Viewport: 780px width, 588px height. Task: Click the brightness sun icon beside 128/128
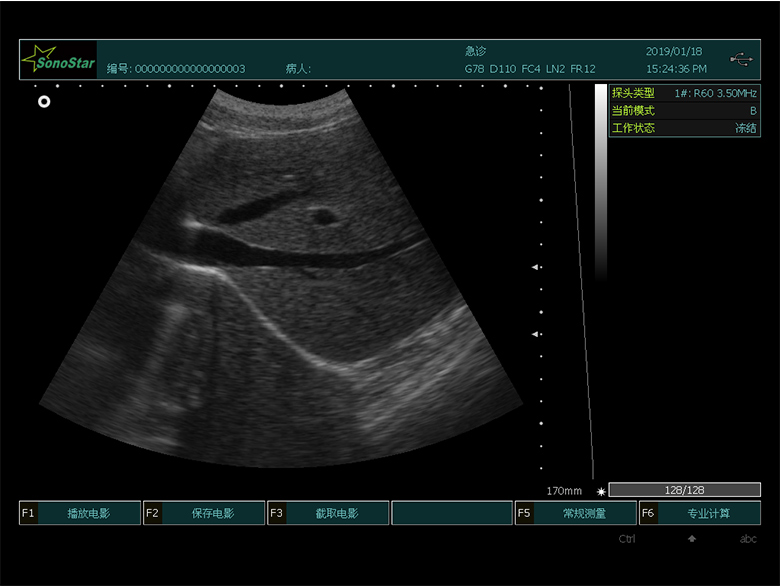click(600, 491)
